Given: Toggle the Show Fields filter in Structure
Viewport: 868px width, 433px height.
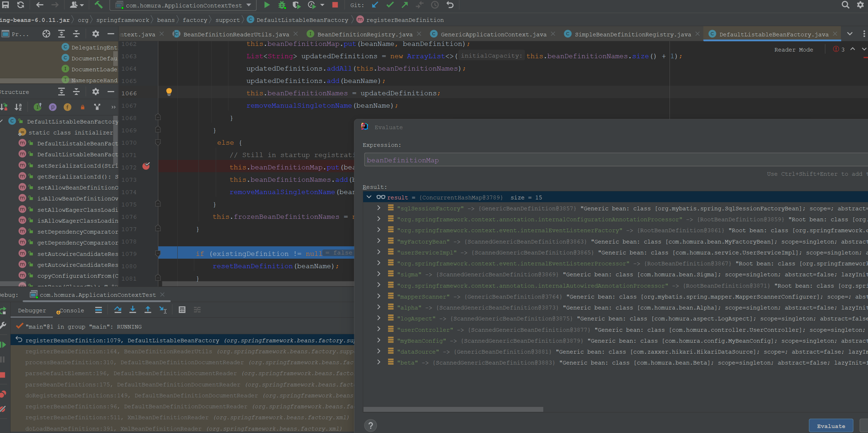Looking at the screenshot, I should tap(67, 107).
